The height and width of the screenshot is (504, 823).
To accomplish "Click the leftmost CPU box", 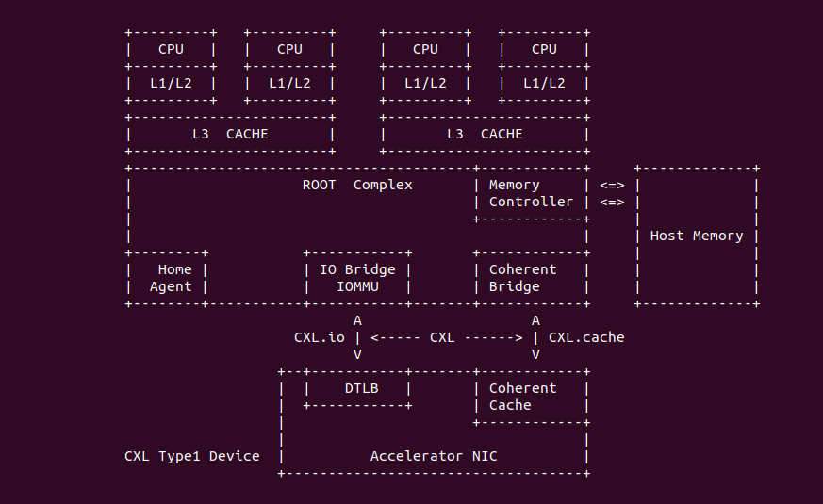I will (172, 49).
